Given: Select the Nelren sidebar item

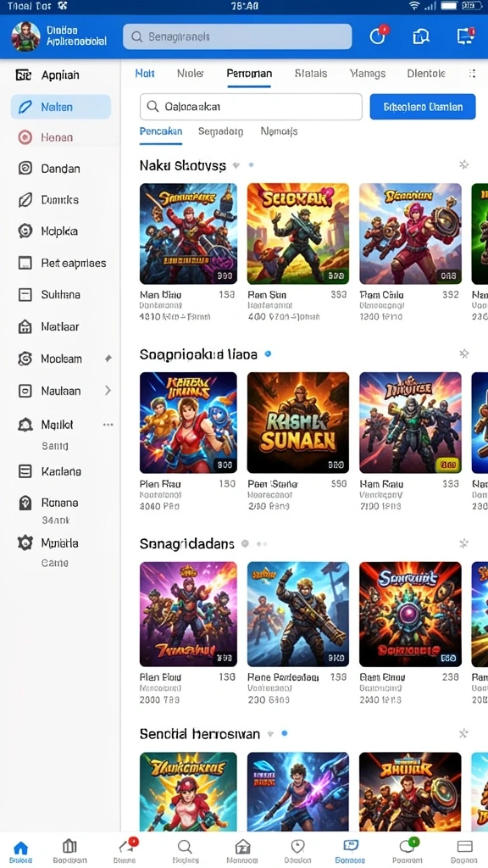Looking at the screenshot, I should point(61,107).
